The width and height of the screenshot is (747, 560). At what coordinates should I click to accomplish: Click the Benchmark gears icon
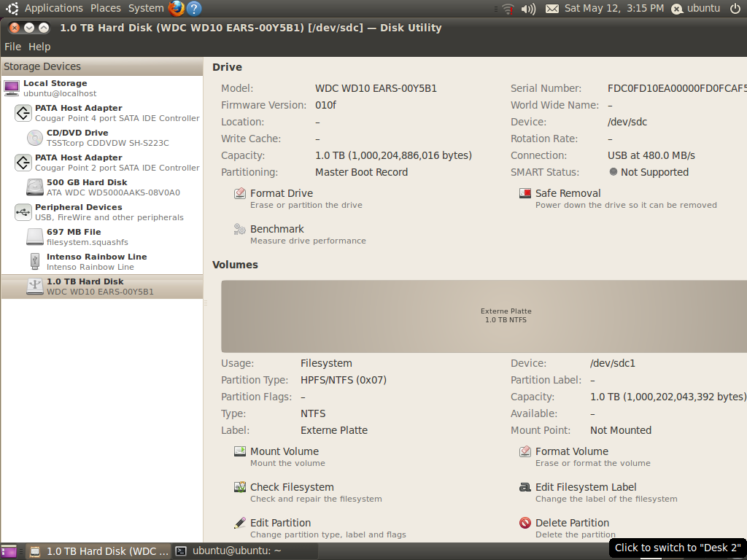click(x=239, y=229)
